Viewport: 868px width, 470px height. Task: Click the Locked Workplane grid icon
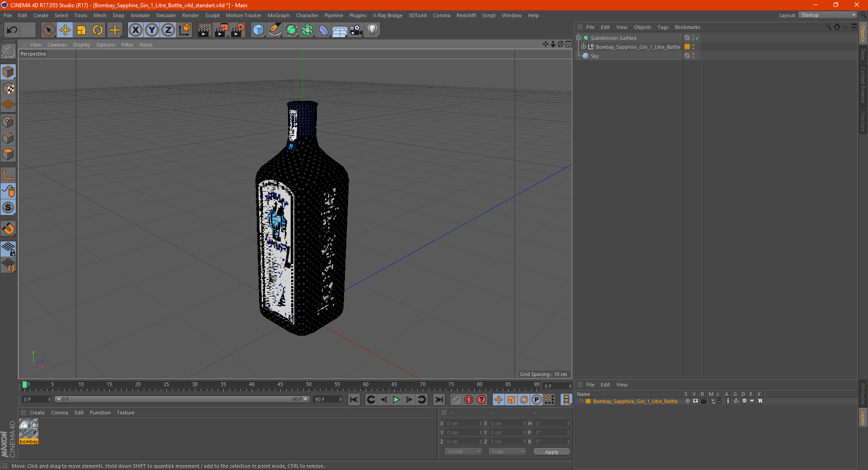(x=8, y=249)
